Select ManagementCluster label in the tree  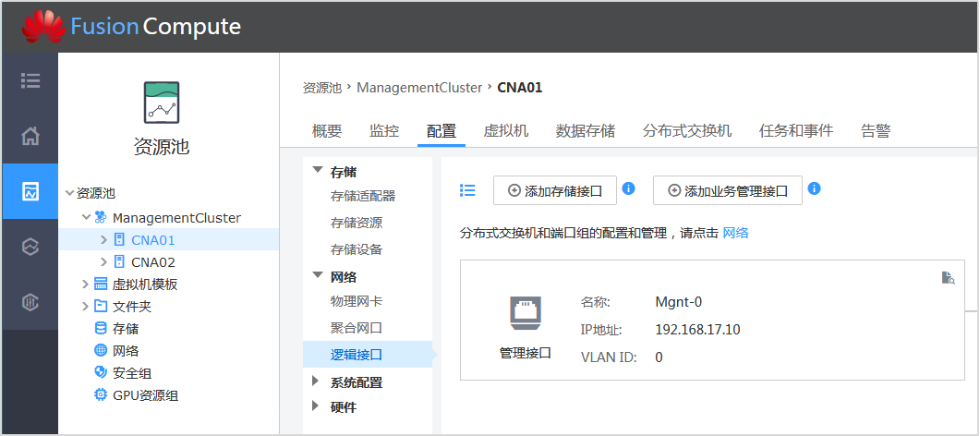(176, 218)
